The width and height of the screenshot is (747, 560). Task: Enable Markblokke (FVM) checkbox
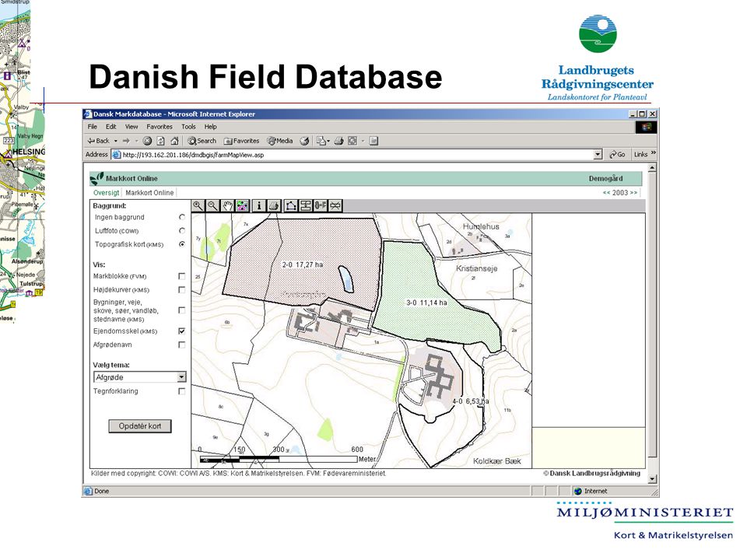[x=181, y=276]
